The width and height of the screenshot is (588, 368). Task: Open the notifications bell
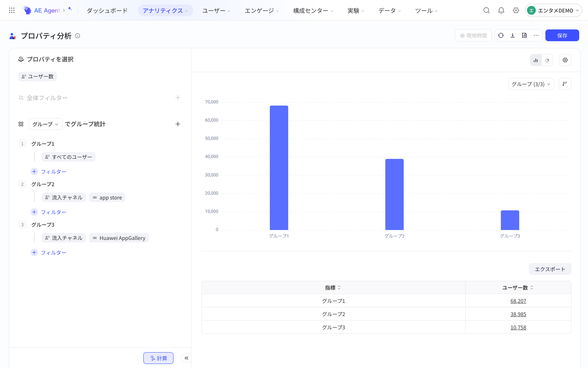(501, 10)
